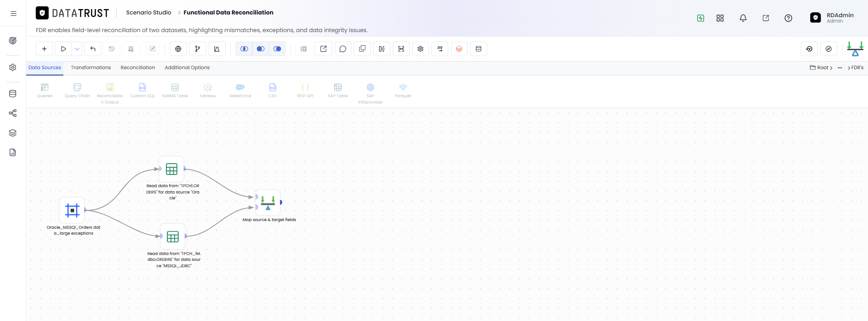Select the SalesForce data source
This screenshot has width=868, height=321.
240,90
